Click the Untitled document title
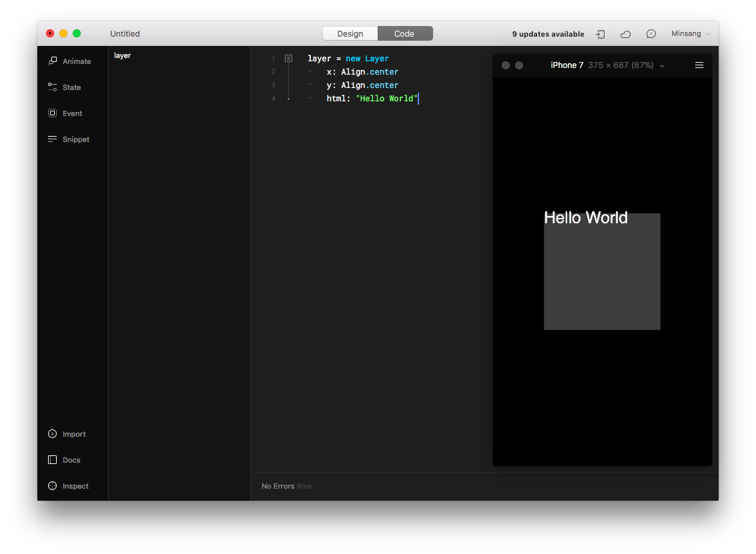 [125, 34]
